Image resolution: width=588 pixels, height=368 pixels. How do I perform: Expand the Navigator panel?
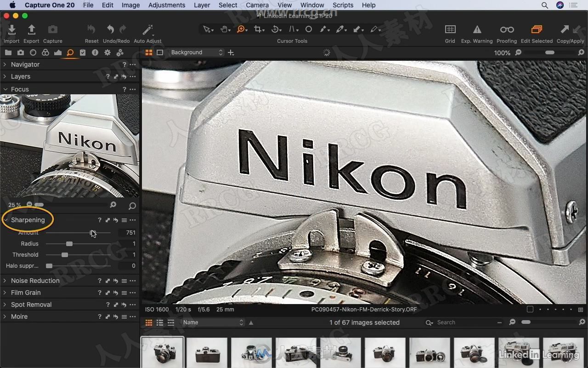point(5,65)
